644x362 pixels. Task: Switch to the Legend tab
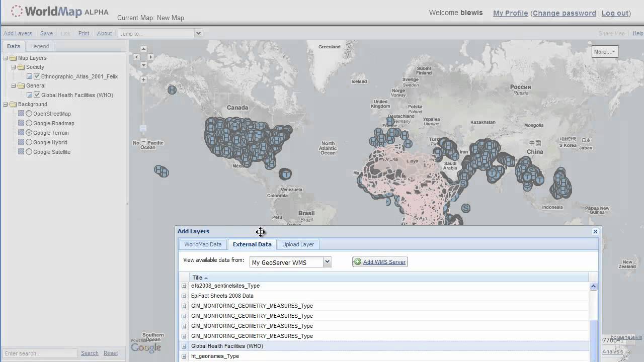(x=40, y=46)
